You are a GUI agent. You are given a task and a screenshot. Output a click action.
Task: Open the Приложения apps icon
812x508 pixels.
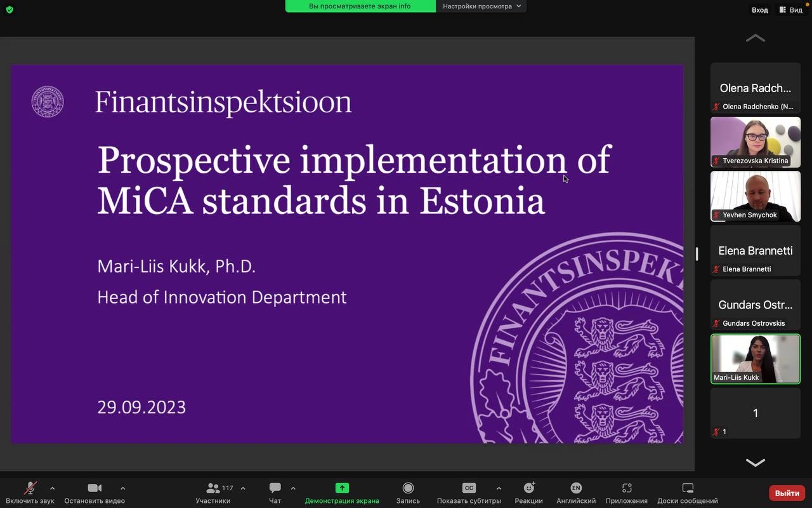(x=626, y=488)
